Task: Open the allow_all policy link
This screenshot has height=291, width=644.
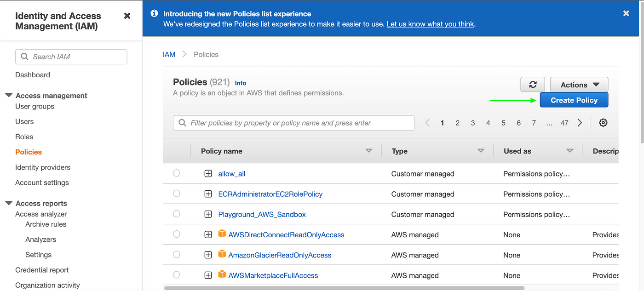Action: point(232,174)
